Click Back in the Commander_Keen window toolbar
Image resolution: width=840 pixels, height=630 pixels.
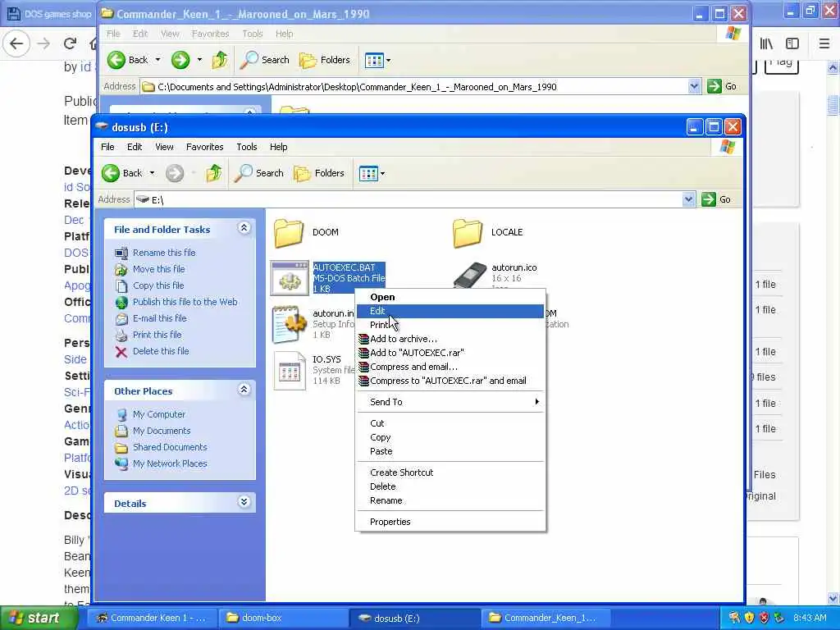tap(127, 60)
